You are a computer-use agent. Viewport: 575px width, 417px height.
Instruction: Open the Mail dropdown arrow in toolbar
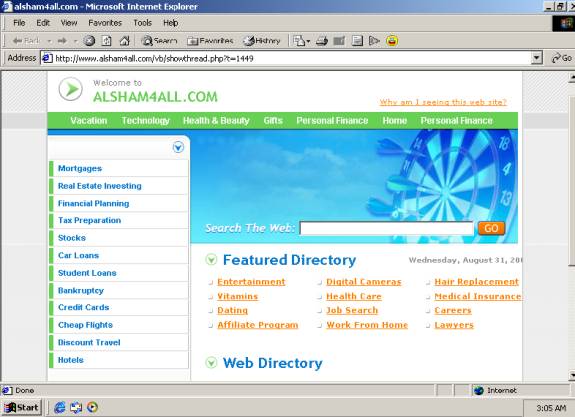pos(308,41)
